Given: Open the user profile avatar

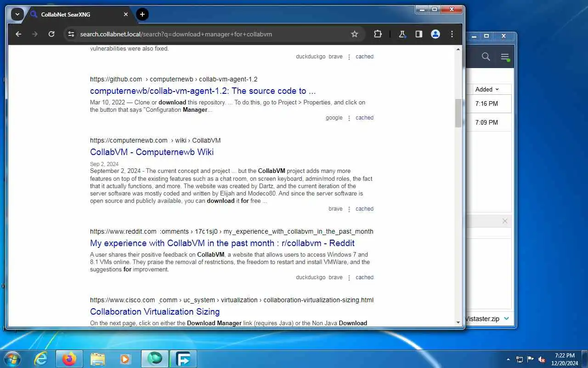Looking at the screenshot, I should point(435,34).
